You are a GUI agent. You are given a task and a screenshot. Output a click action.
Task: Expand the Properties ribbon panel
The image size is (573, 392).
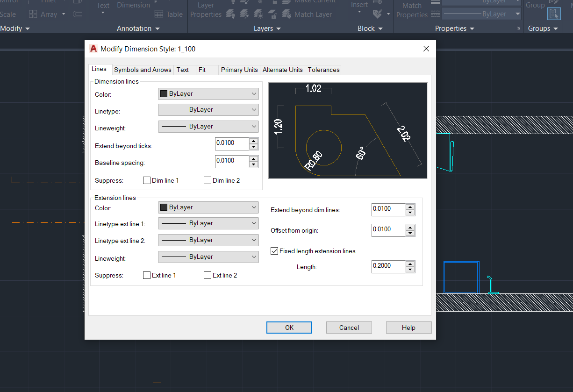tap(455, 29)
